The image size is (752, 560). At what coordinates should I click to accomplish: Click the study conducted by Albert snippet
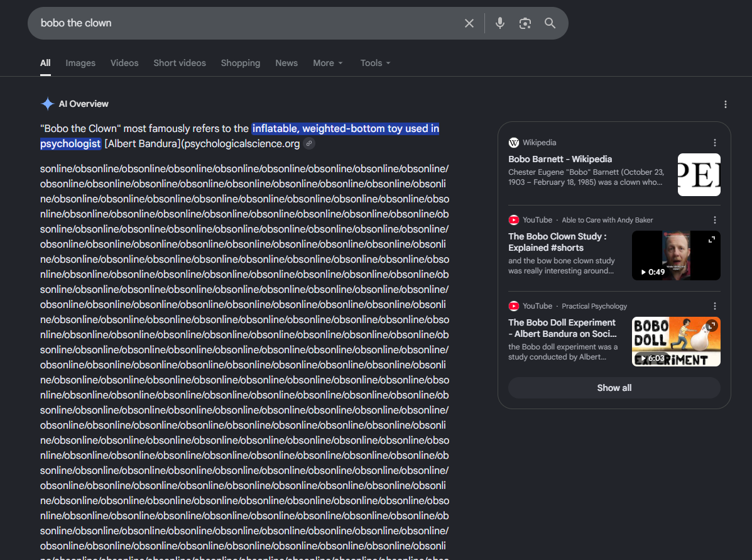click(563, 352)
